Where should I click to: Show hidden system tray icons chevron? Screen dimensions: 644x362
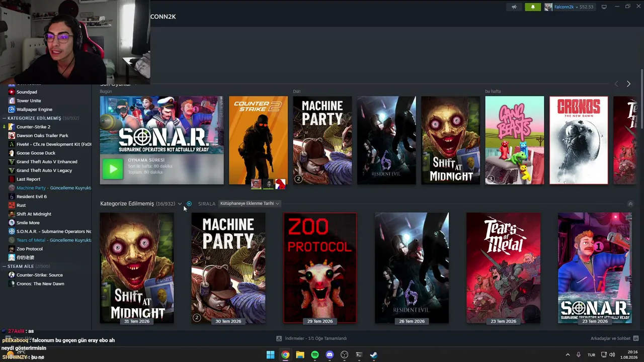tap(568, 355)
